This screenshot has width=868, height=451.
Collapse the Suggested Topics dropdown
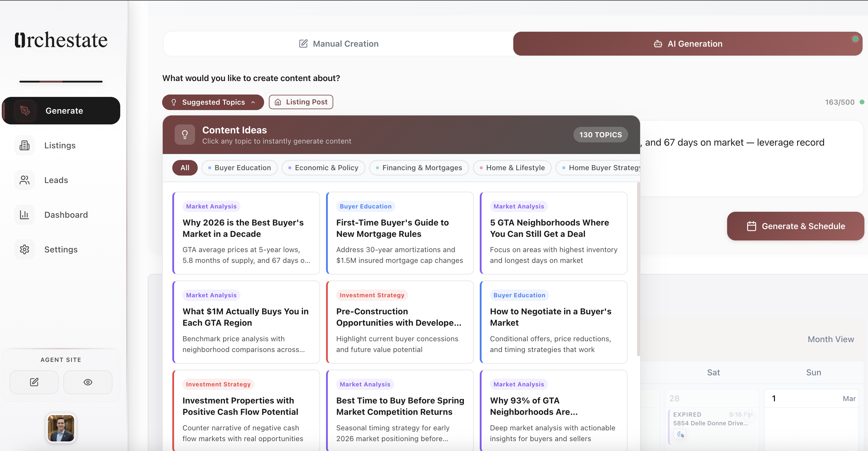pos(213,102)
